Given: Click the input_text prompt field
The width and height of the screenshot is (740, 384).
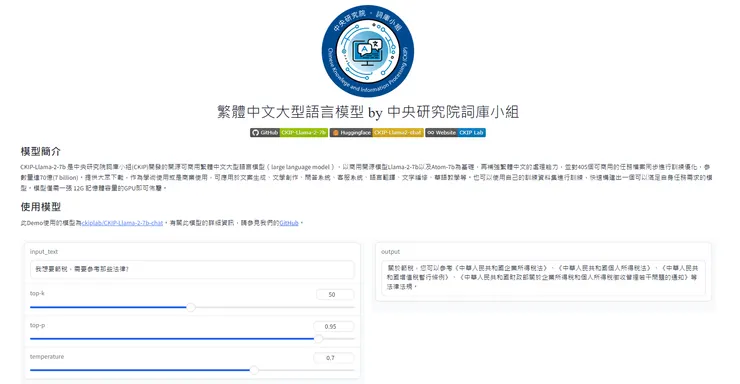Looking at the screenshot, I should tap(192, 269).
